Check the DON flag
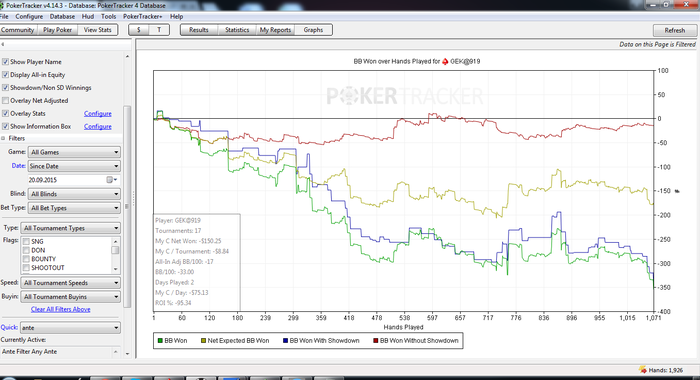Viewport: 700px width, 380px height. tap(26, 251)
